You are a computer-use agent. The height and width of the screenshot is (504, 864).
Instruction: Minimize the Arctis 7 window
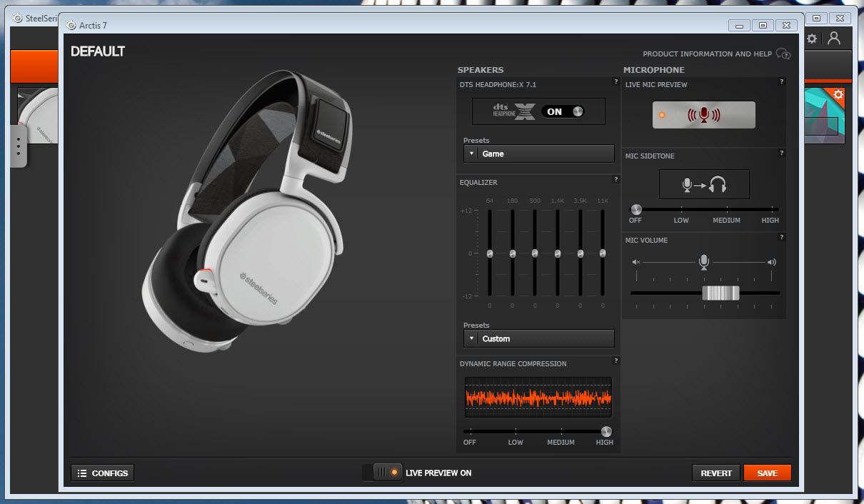[x=739, y=25]
